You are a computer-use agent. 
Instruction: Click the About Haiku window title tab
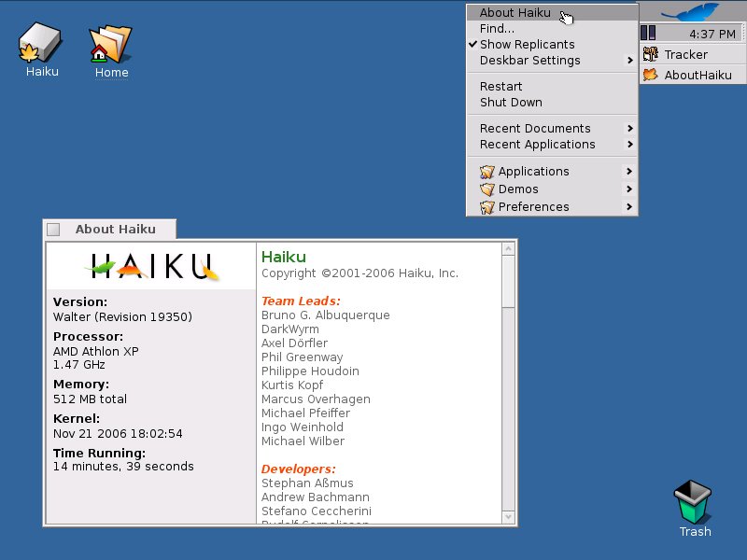(x=115, y=229)
